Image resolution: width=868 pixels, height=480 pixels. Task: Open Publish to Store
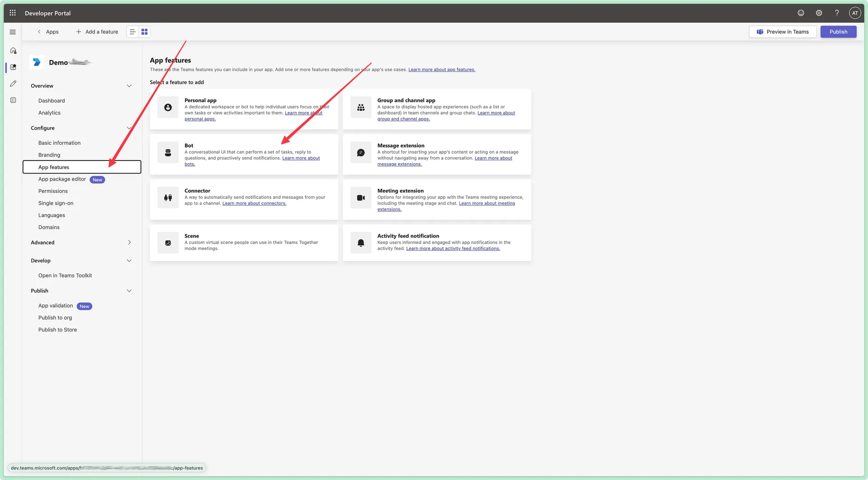click(x=57, y=330)
